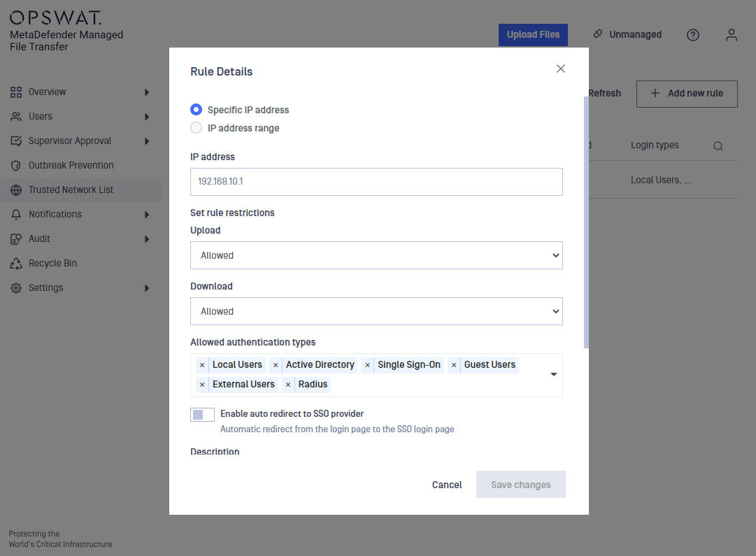Open the Upload restriction dropdown
756x556 pixels.
[x=376, y=255]
